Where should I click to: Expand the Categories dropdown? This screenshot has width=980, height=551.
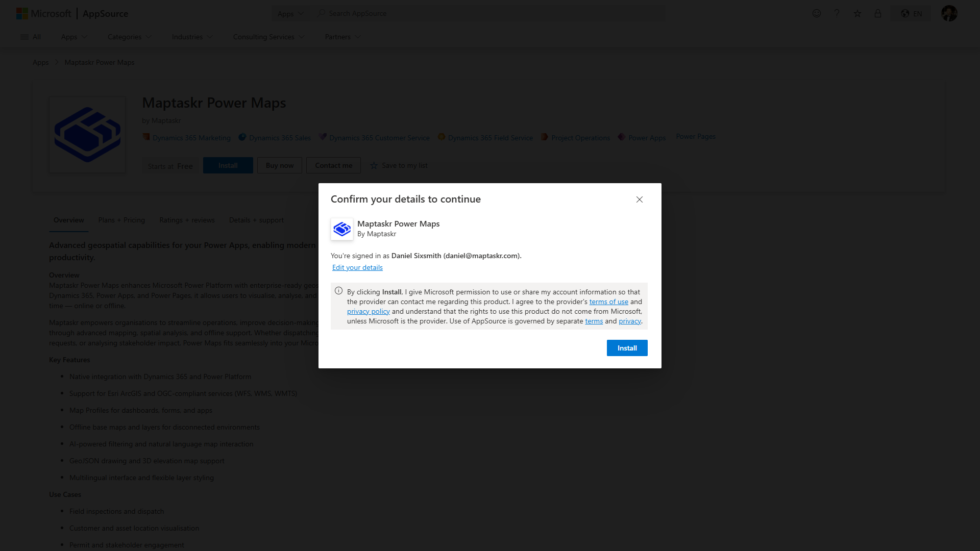[x=129, y=37]
